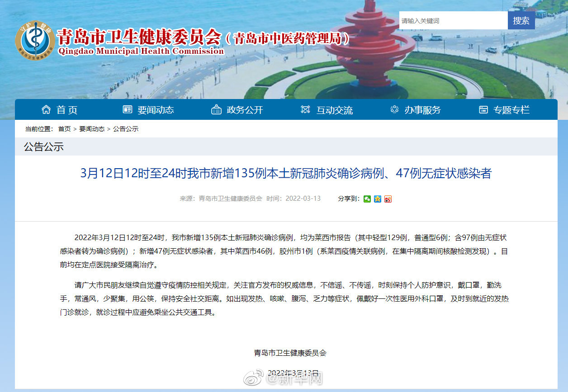568x392 pixels.
Task: Click the article headline about 135例本土新冠肺炎确诊病例
Action: [x=286, y=173]
